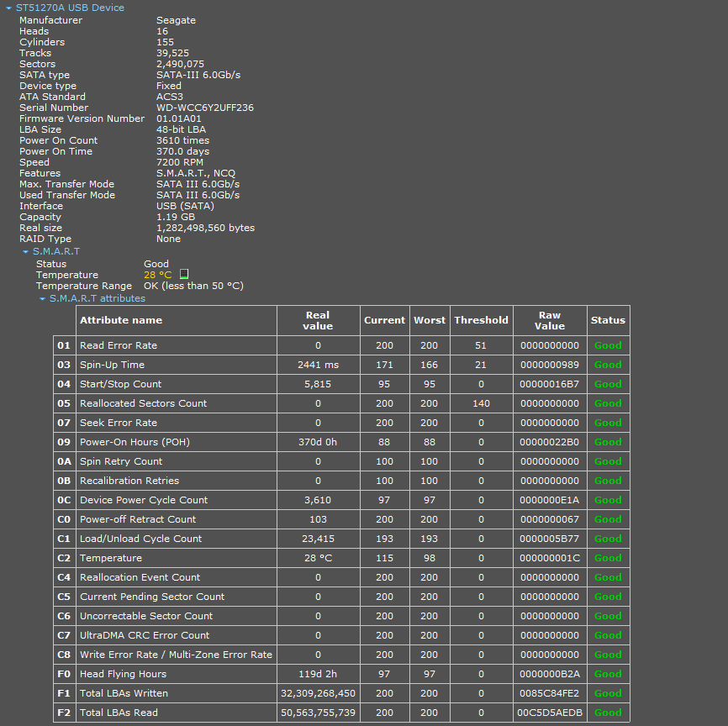Select the Power-On Hours (POH) attribute
This screenshot has height=726, width=728.
pos(135,442)
